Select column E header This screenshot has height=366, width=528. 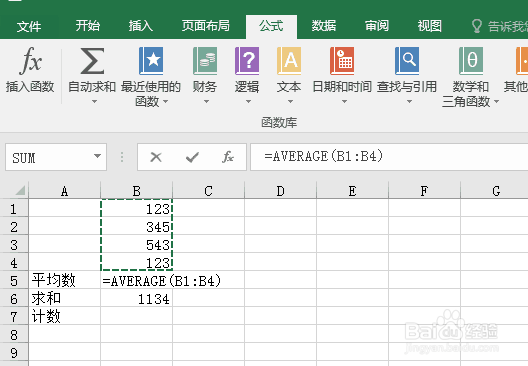(x=352, y=191)
